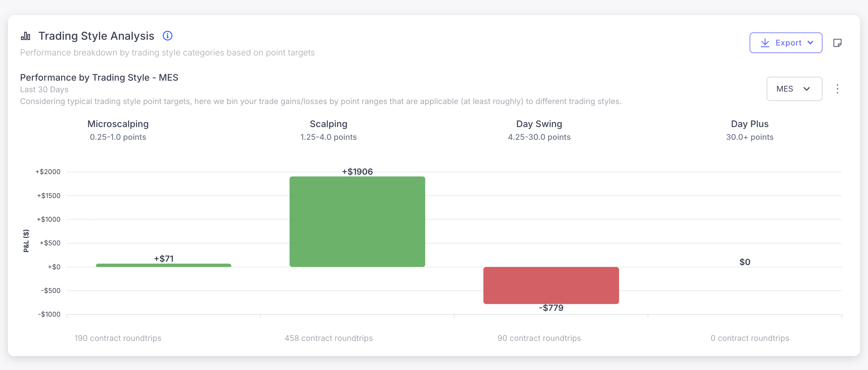Click the green Scalping +$1906 bar
The image size is (868, 370).
pyautogui.click(x=357, y=221)
